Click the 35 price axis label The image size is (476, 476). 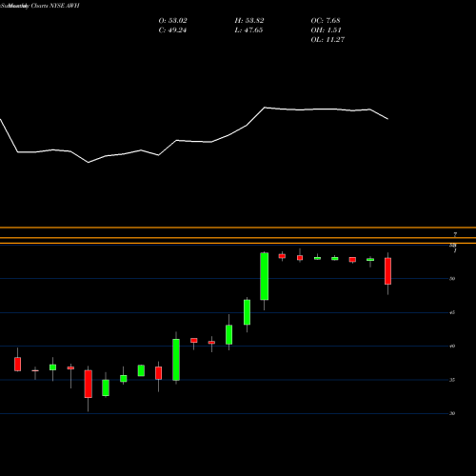click(452, 380)
